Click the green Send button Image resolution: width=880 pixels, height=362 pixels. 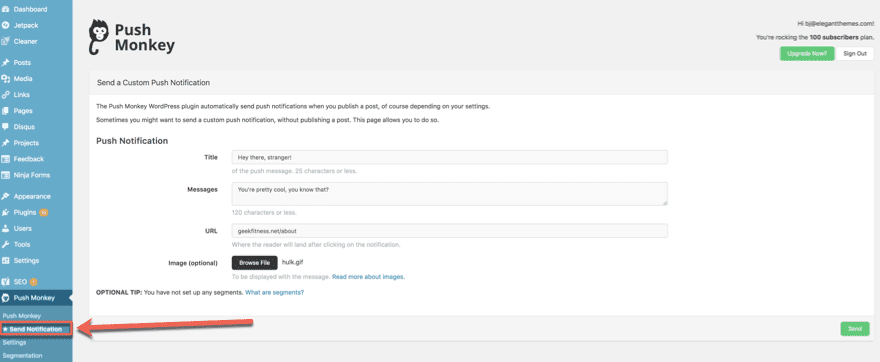(x=855, y=329)
